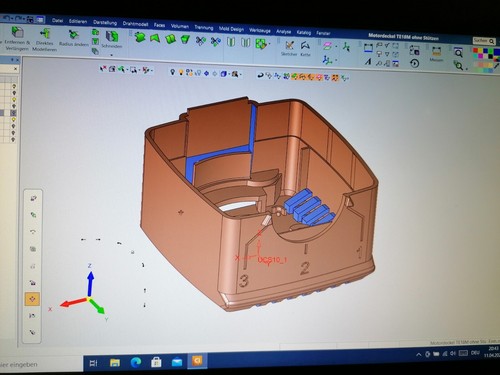Click the first green split-panel icon
Viewport: 500px width, 375px height.
[231, 42]
